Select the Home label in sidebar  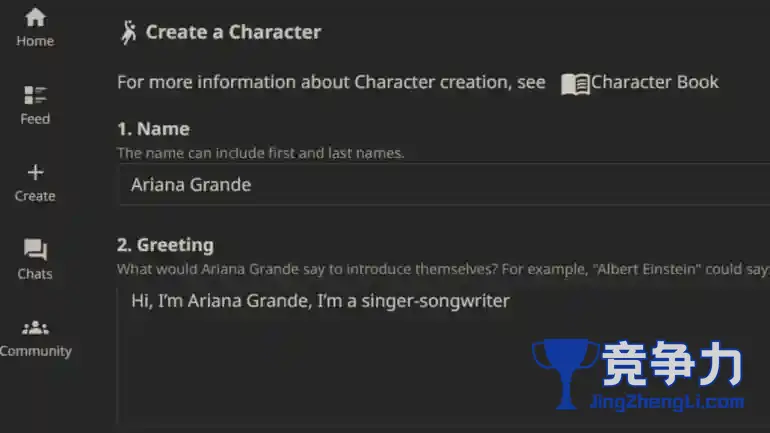(x=35, y=41)
